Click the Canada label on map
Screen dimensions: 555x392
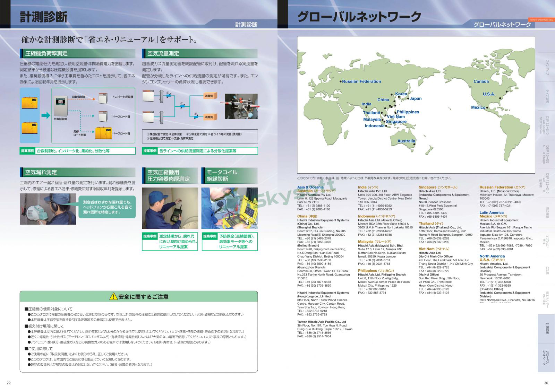point(481,81)
